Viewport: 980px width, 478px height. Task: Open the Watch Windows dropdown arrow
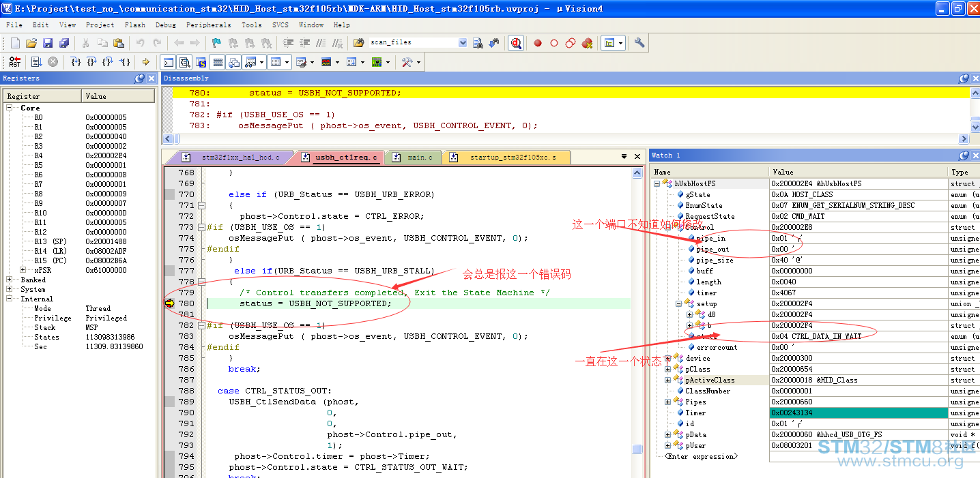click(x=261, y=62)
